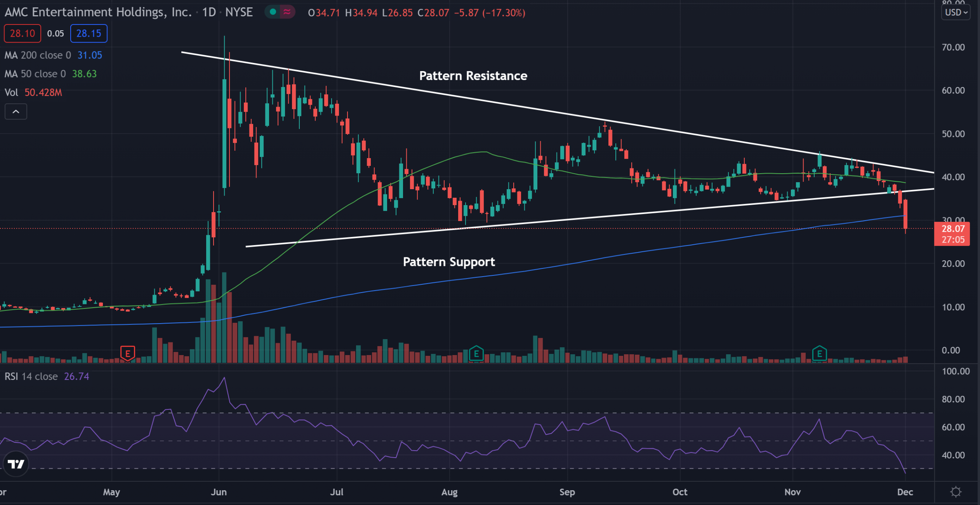
Task: Select the AMC Entertainment Holdings symbol title
Action: (98, 12)
